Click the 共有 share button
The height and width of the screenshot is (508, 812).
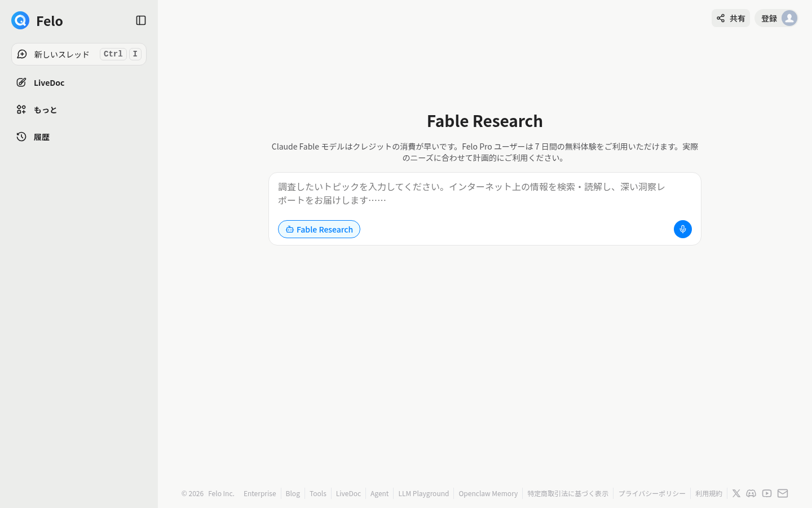click(731, 18)
